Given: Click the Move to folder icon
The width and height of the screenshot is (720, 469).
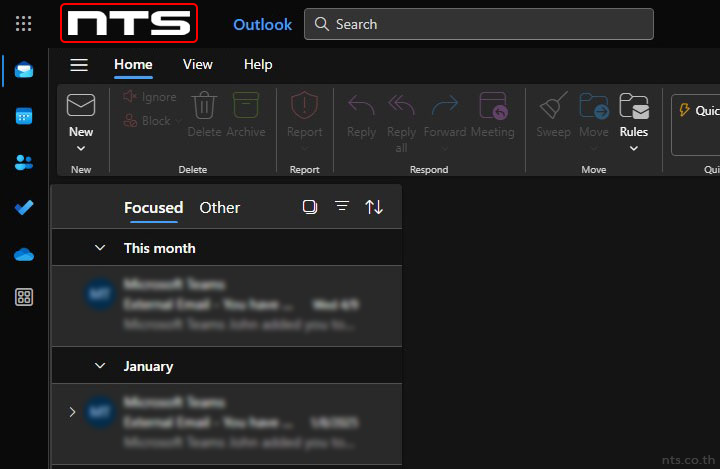Looking at the screenshot, I should 594,105.
